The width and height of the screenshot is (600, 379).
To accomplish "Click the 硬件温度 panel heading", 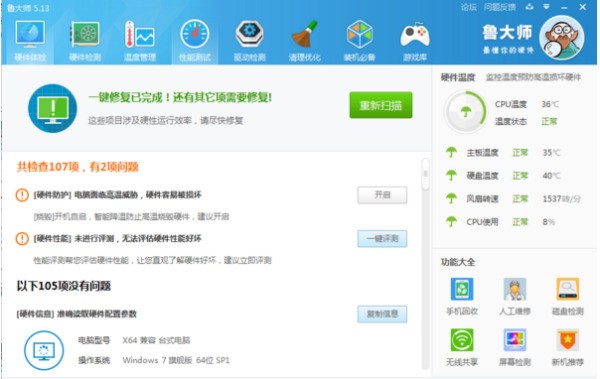I will 458,77.
